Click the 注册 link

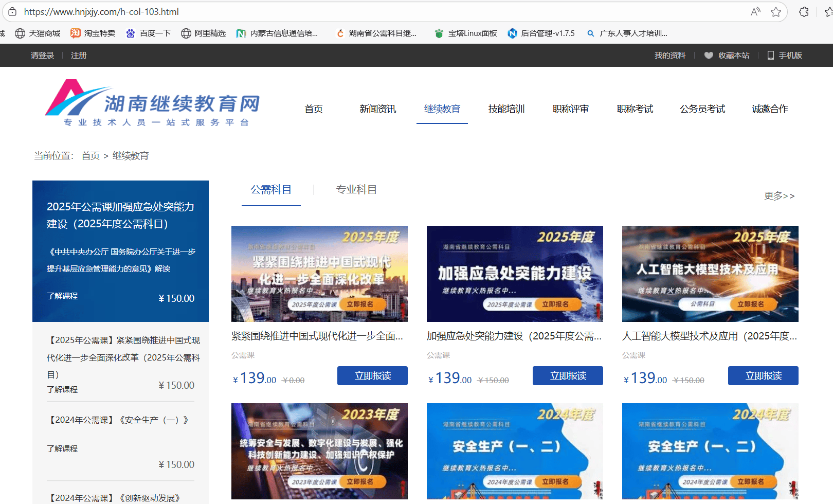[79, 55]
